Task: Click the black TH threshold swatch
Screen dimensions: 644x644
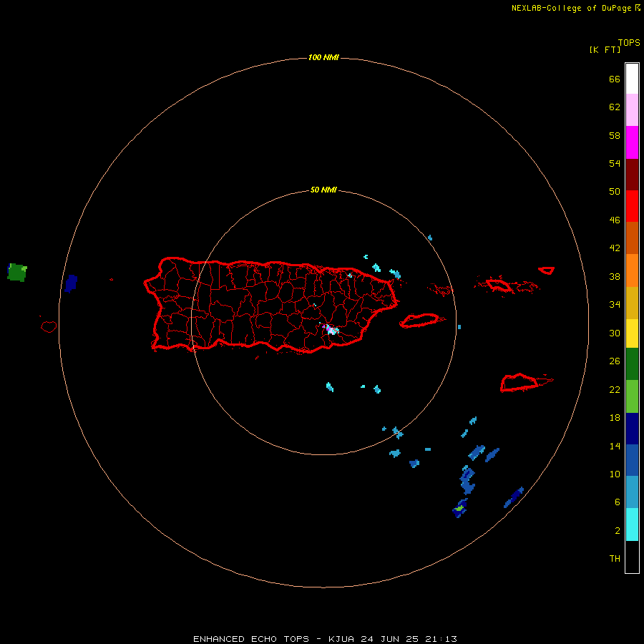Action: (632, 557)
